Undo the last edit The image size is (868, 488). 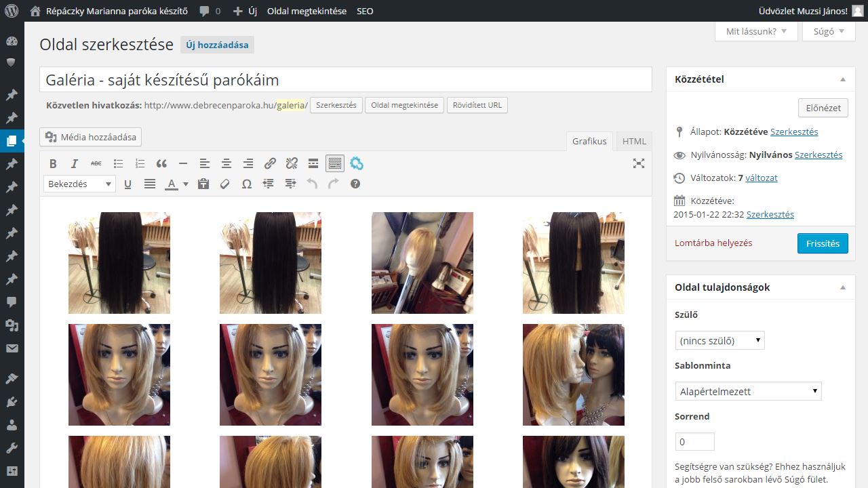pyautogui.click(x=312, y=184)
